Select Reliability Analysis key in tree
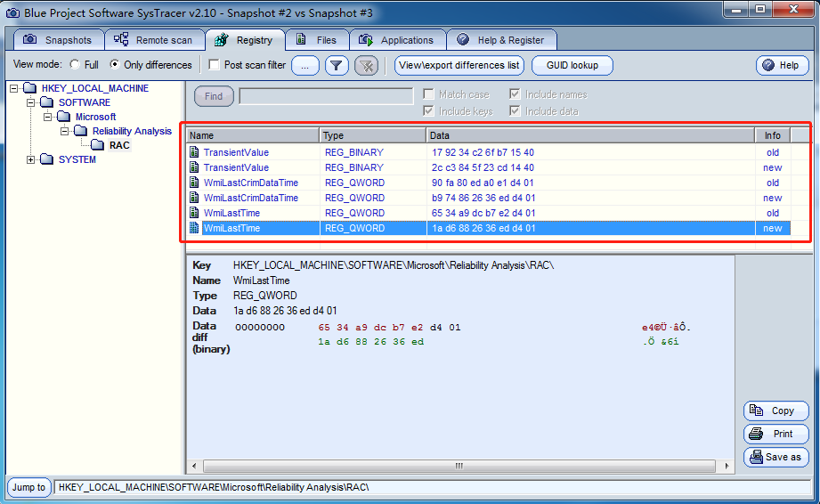The width and height of the screenshot is (820, 504). (132, 131)
